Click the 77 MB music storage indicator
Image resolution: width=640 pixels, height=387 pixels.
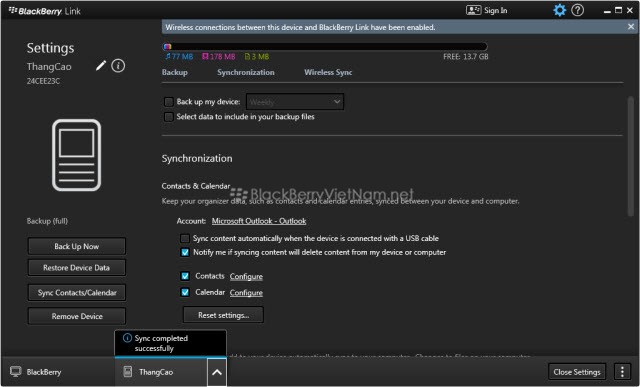tap(179, 56)
